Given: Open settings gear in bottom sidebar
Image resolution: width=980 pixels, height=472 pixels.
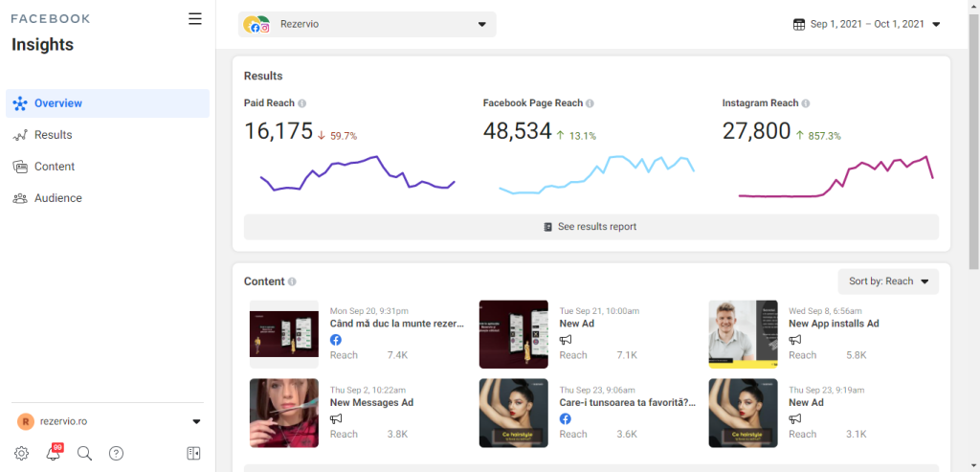Looking at the screenshot, I should 21,454.
